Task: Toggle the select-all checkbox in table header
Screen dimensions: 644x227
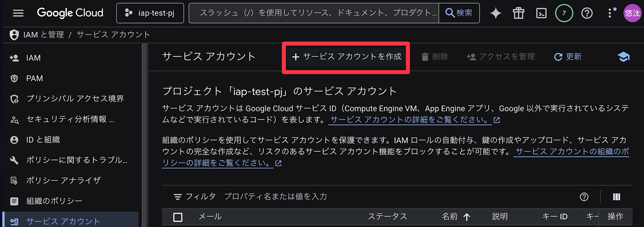Action: coord(178,217)
